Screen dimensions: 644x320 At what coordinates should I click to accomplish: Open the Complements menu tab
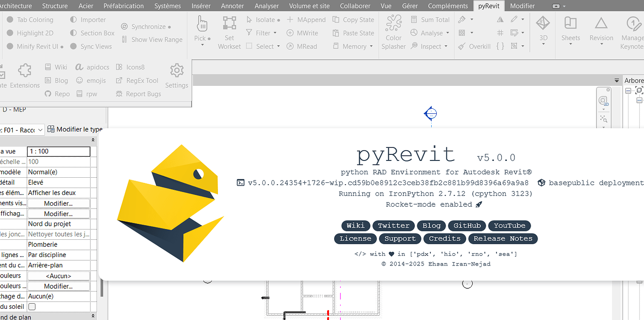coord(448,6)
